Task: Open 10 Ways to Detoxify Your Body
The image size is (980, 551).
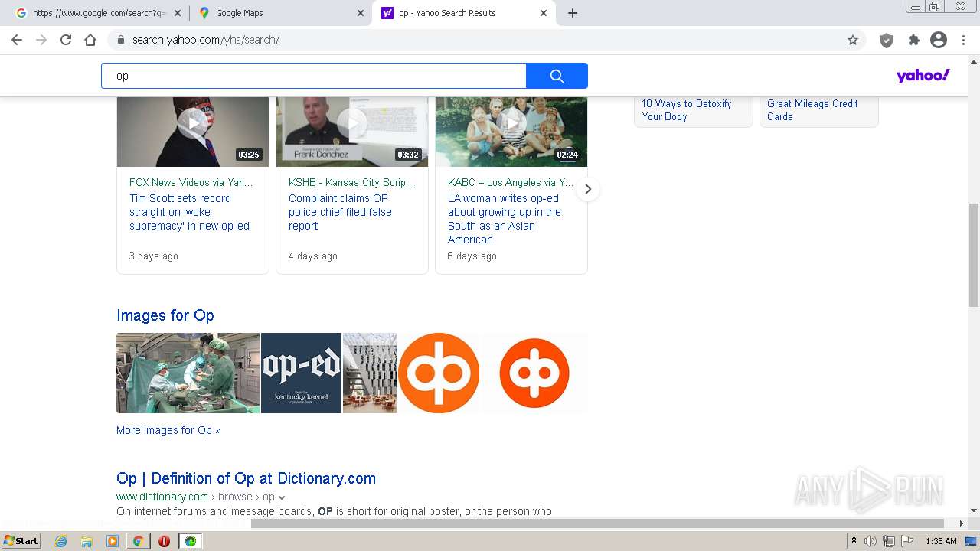Action: pyautogui.click(x=687, y=110)
